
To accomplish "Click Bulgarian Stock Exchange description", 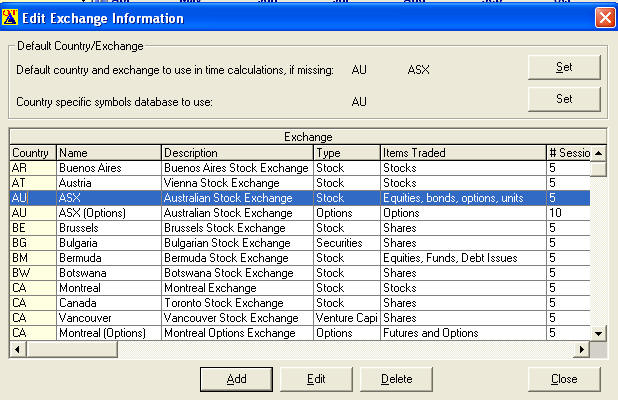I will point(237,243).
